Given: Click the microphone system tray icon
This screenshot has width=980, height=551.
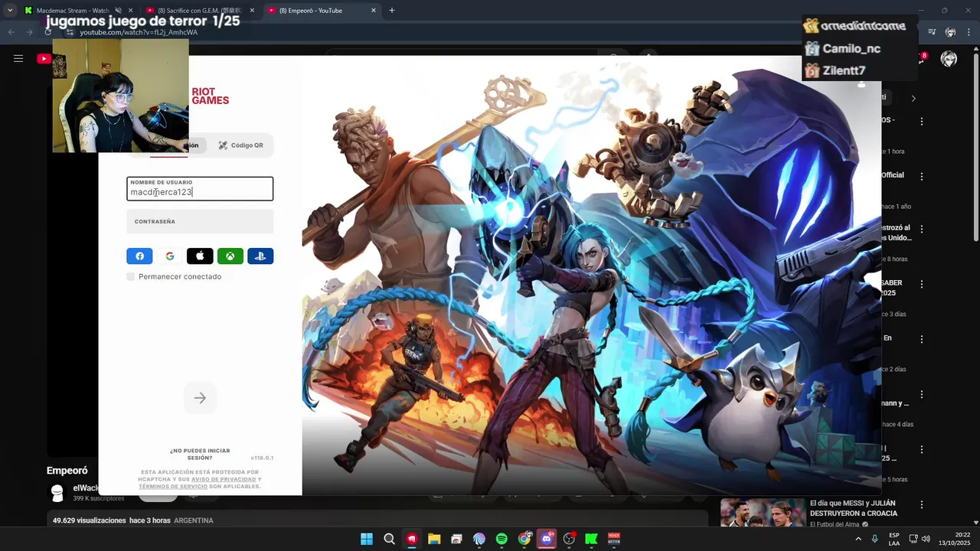Looking at the screenshot, I should 875,539.
